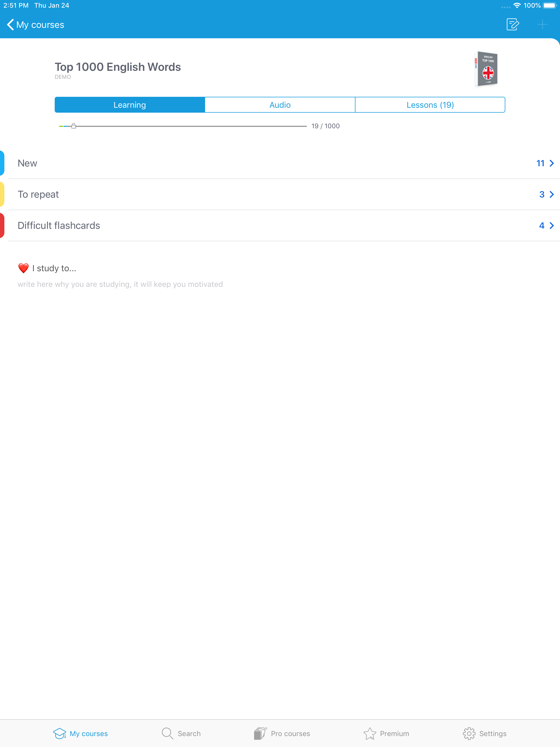Click the battery status icon
The image size is (560, 747).
point(550,5)
